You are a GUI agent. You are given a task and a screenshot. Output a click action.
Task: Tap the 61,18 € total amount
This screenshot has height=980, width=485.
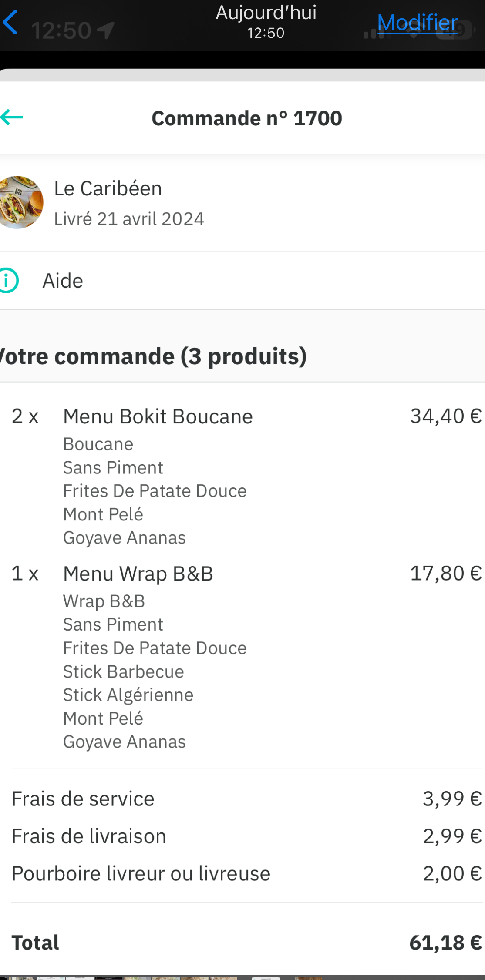445,943
